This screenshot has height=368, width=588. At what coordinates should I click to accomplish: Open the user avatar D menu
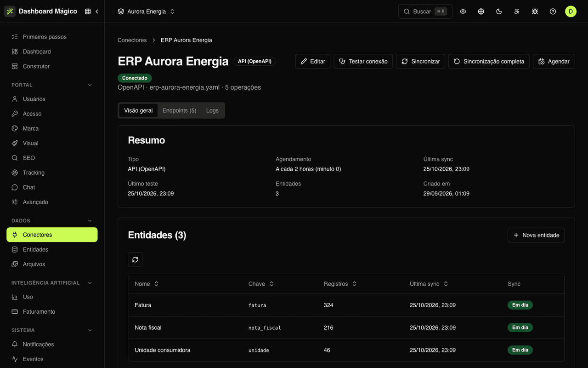tap(571, 11)
